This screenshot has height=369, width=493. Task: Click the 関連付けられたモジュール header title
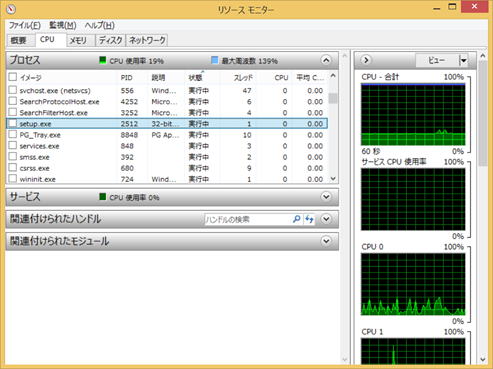point(59,241)
